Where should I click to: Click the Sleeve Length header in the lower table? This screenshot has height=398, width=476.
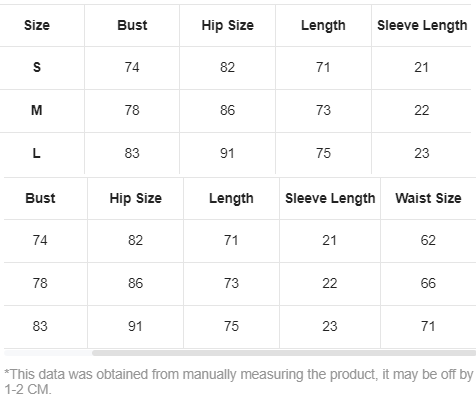click(x=330, y=198)
